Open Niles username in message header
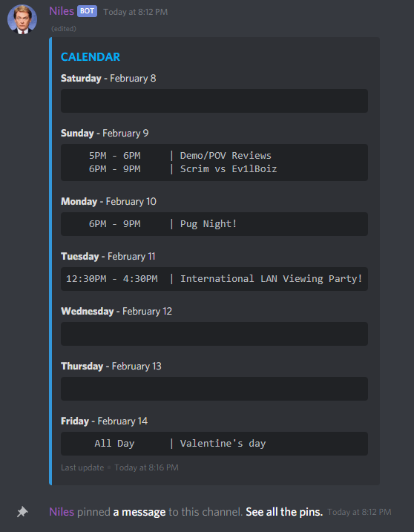Screen dimensions: 414x532 pyautogui.click(x=62, y=11)
